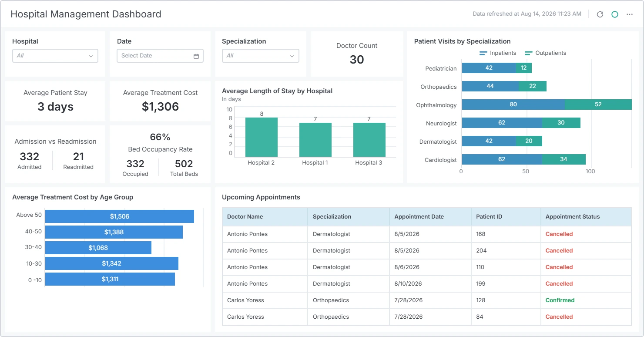
Task: Click the refresh data icon
Action: point(600,14)
